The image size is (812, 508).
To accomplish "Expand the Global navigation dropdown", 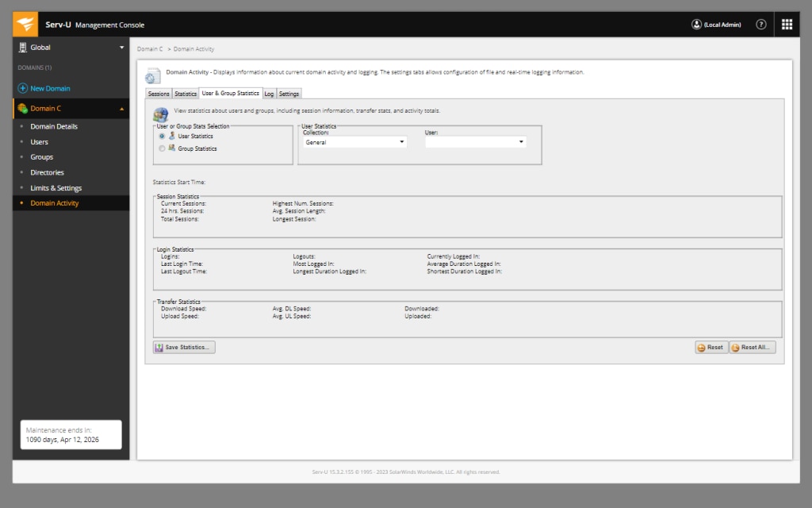I will tap(121, 47).
